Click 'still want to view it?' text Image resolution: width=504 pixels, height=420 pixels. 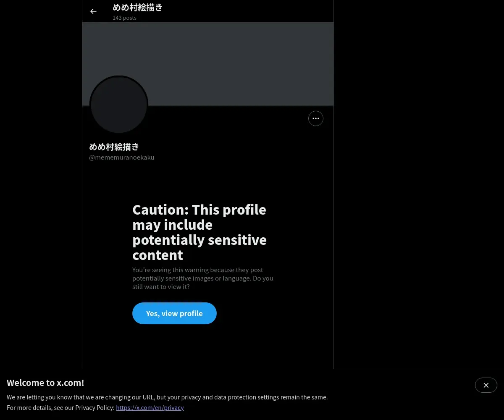click(161, 286)
